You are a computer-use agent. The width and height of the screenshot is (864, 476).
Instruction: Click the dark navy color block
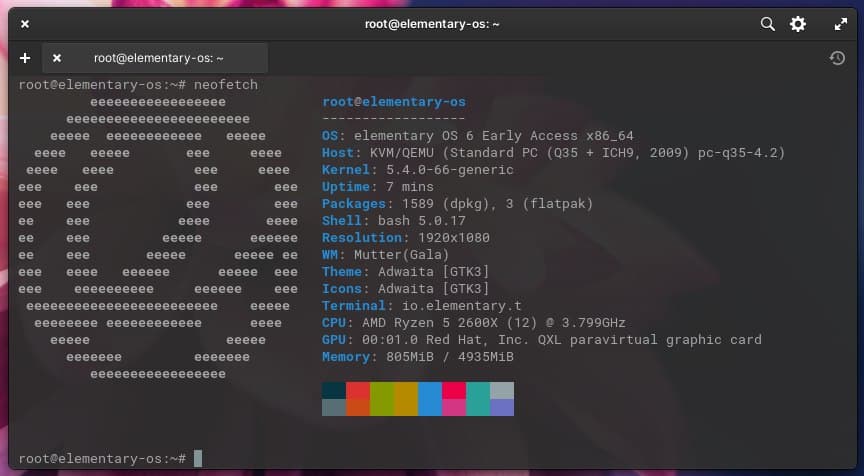(x=334, y=390)
